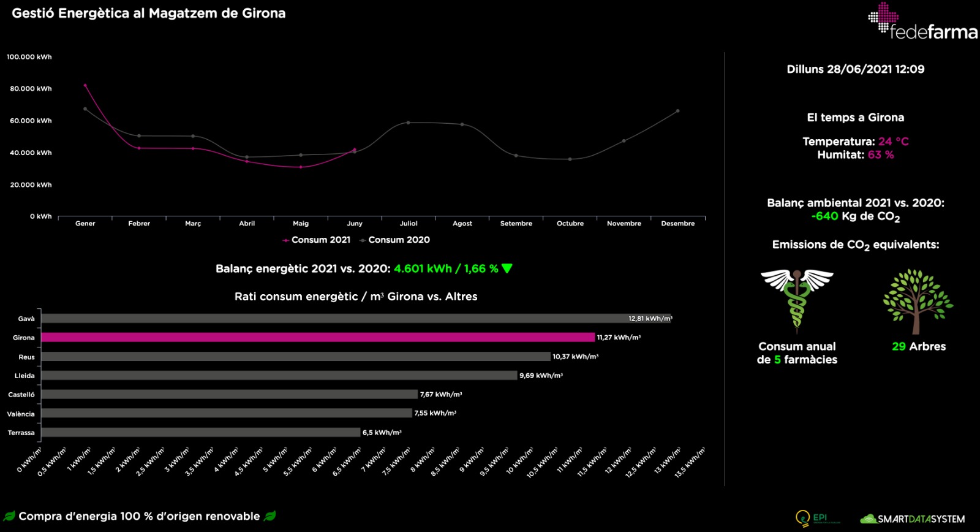This screenshot has height=532, width=980.
Task: Toggle the Consum 2020 legend series
Action: coord(395,240)
